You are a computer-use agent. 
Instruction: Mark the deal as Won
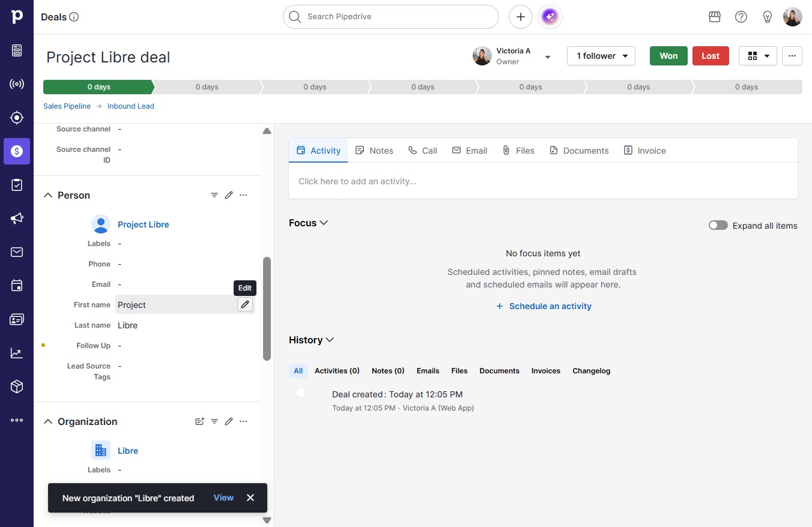point(668,56)
